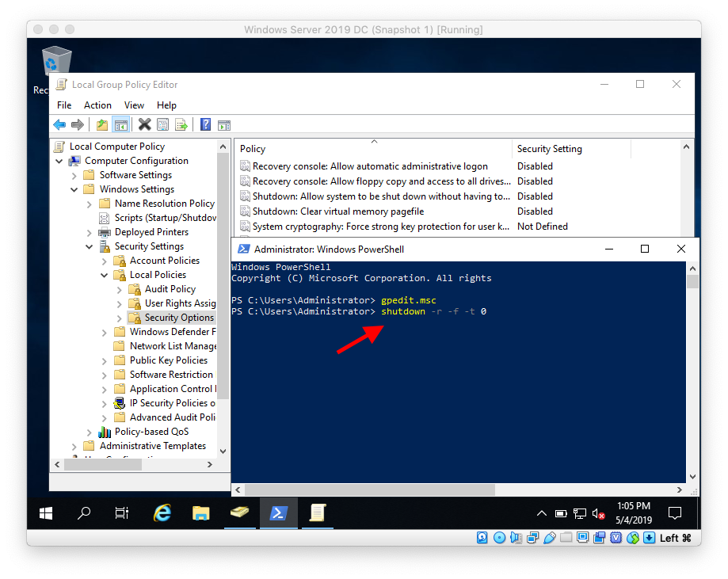Minimize the PowerShell window
This screenshot has height=579, width=728.
pyautogui.click(x=609, y=250)
